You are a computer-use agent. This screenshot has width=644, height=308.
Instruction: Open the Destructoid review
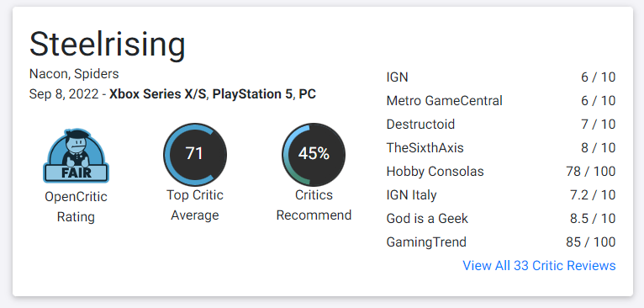coord(501,125)
